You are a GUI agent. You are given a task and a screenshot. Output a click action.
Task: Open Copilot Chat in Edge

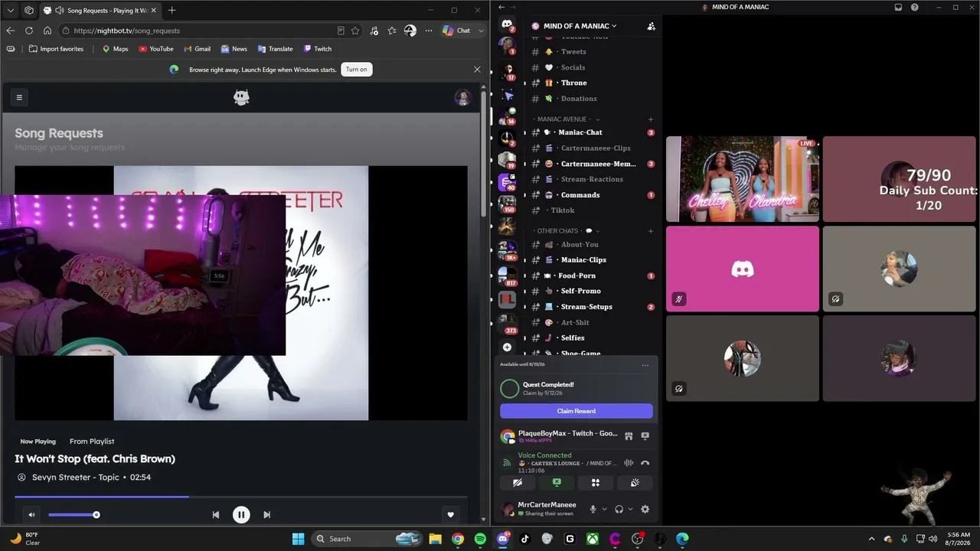click(456, 31)
